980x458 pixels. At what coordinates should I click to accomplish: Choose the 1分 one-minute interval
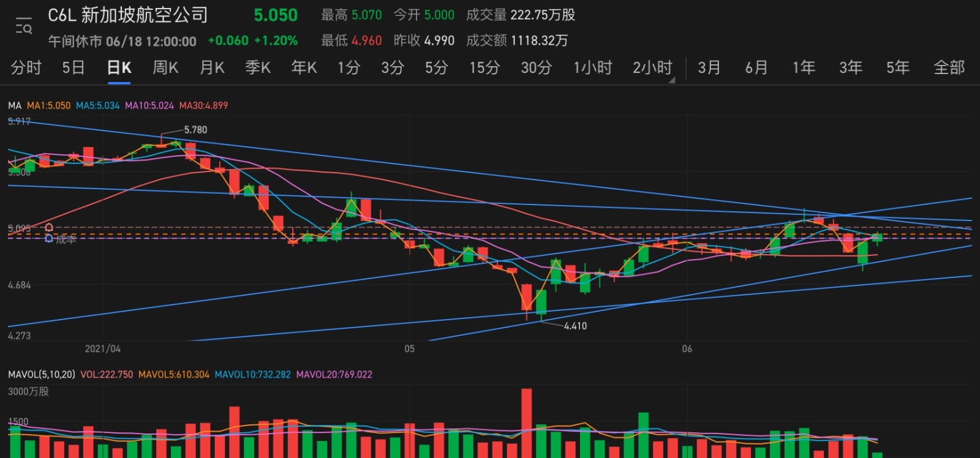pos(349,67)
